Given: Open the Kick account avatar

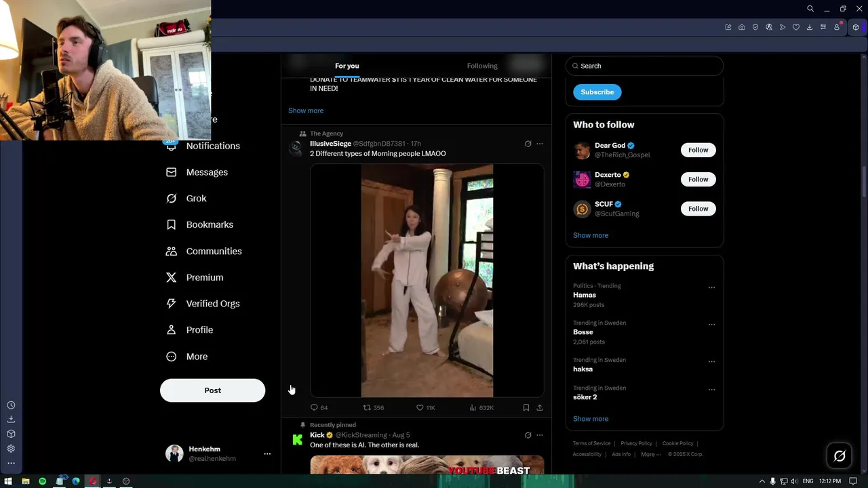Looking at the screenshot, I should pyautogui.click(x=297, y=440).
